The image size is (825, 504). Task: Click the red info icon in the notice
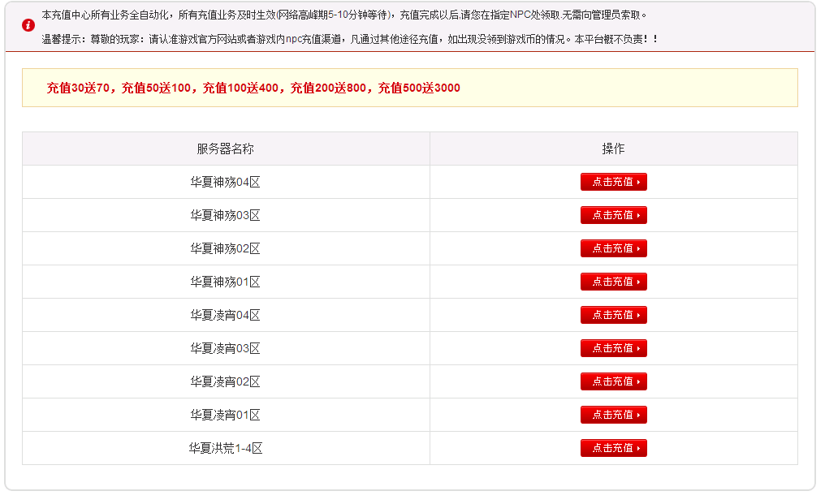pos(29,25)
